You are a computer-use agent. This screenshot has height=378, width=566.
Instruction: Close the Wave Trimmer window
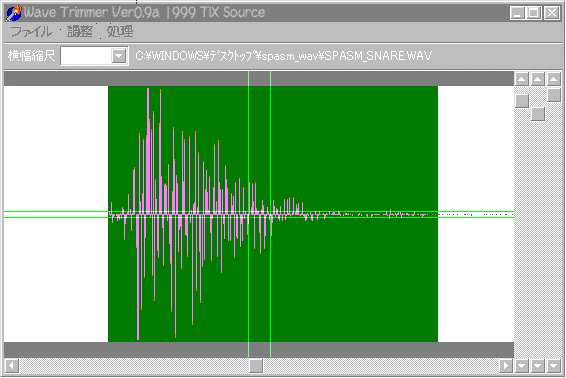pos(552,13)
